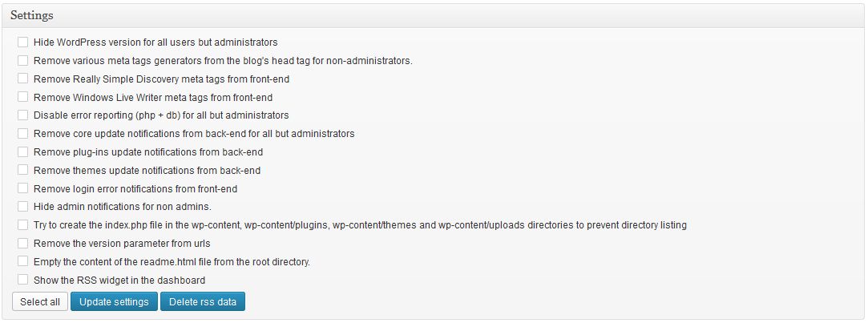Toggle Disable error reporting checkbox

[22, 115]
